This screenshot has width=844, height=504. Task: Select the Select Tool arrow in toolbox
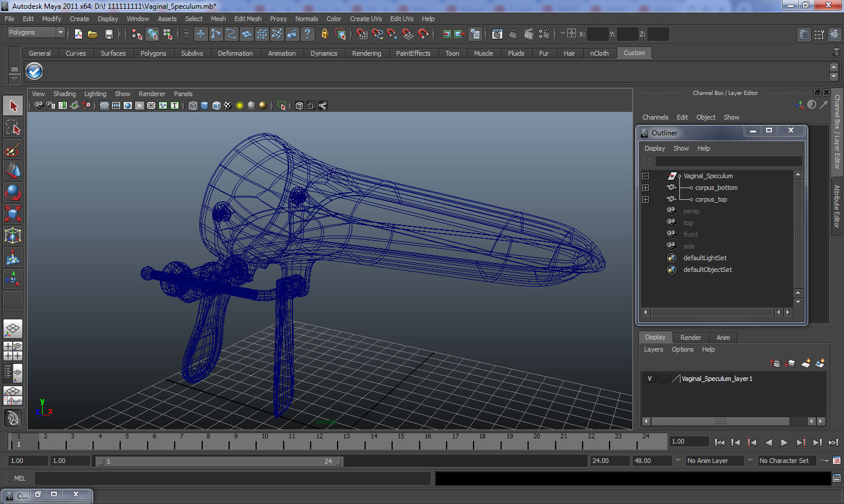[13, 106]
